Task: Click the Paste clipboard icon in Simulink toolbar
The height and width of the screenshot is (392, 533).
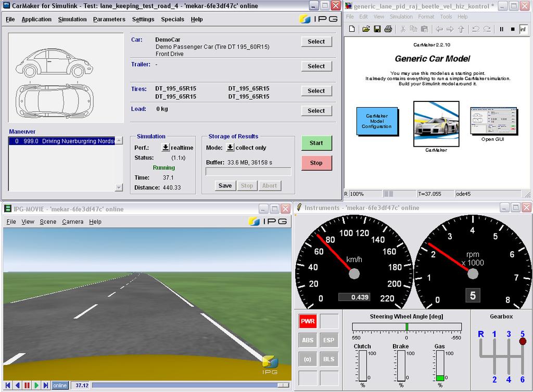Action: point(424,29)
